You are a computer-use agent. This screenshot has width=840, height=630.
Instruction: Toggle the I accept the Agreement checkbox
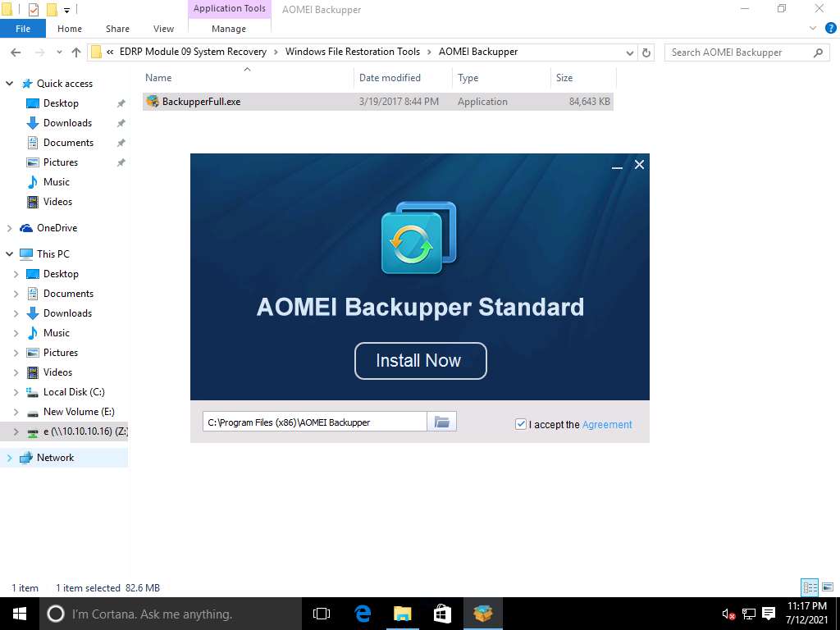pos(520,424)
